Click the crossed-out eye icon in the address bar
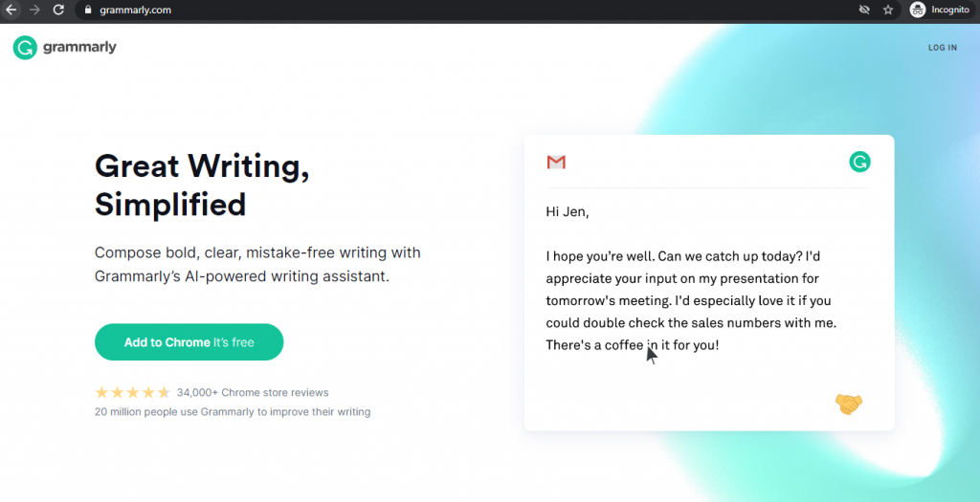Screen dimensions: 980x502 coord(864,10)
